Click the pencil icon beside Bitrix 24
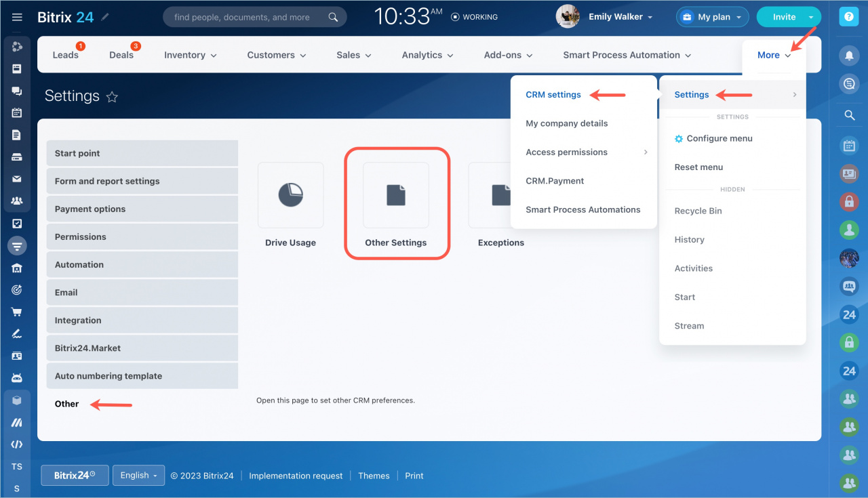868x498 pixels. pyautogui.click(x=104, y=17)
